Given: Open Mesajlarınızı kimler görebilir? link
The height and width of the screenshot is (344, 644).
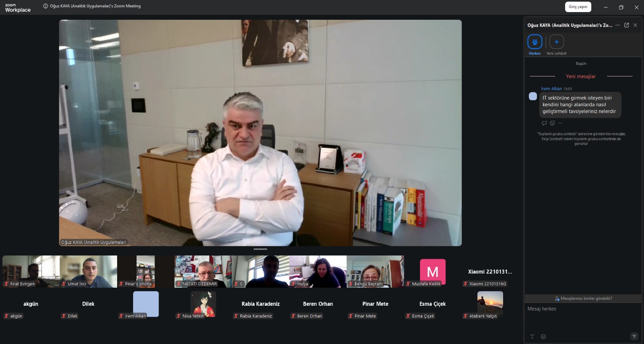Looking at the screenshot, I should [583, 299].
